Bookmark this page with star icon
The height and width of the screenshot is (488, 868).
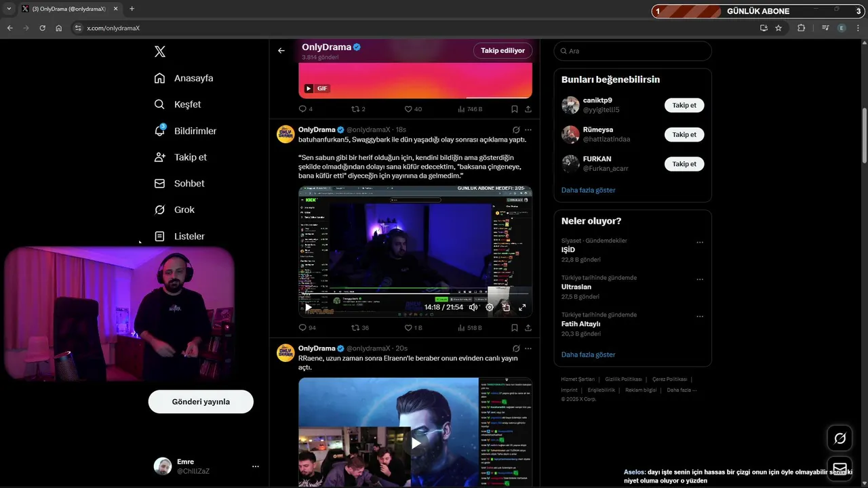(778, 28)
